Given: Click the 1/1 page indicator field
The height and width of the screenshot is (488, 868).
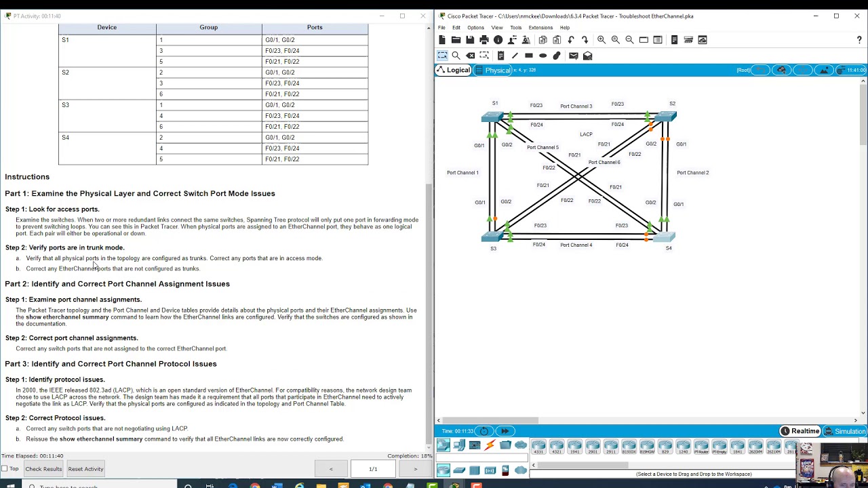Looking at the screenshot, I should pos(373,468).
